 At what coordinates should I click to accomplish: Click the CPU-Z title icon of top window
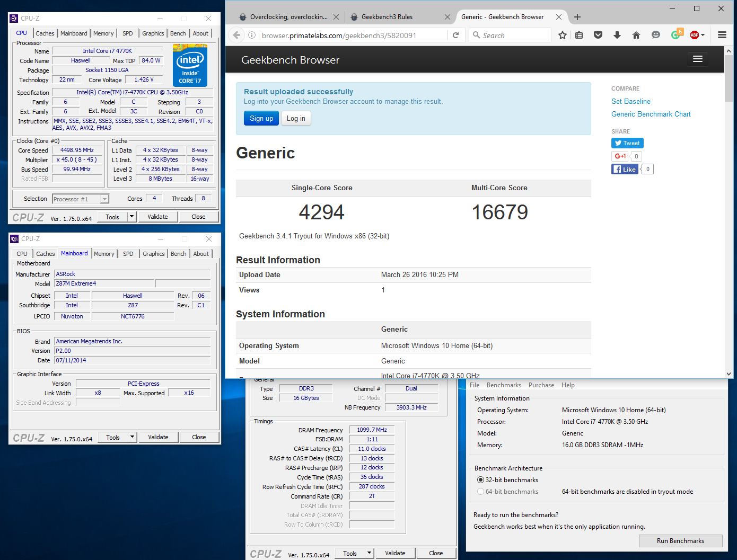pos(14,18)
